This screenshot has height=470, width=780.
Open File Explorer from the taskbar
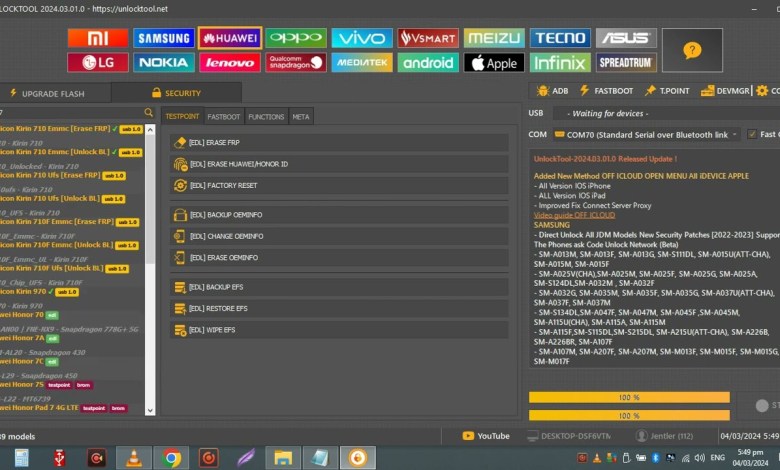pyautogui.click(x=283, y=458)
